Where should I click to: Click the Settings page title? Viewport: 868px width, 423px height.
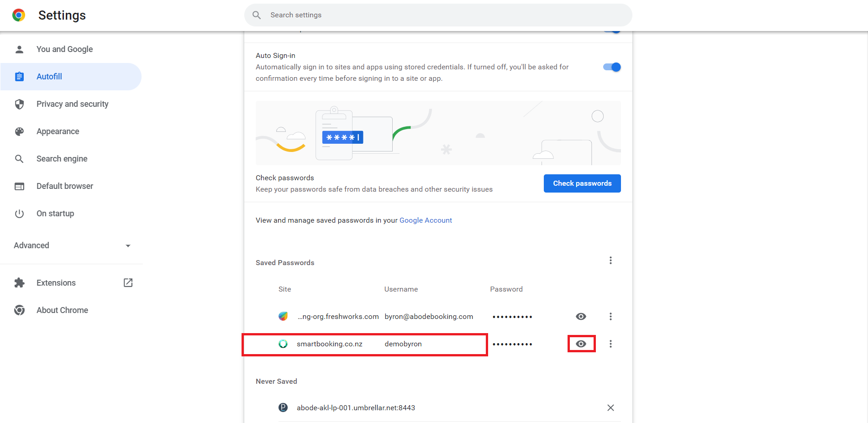pyautogui.click(x=62, y=15)
